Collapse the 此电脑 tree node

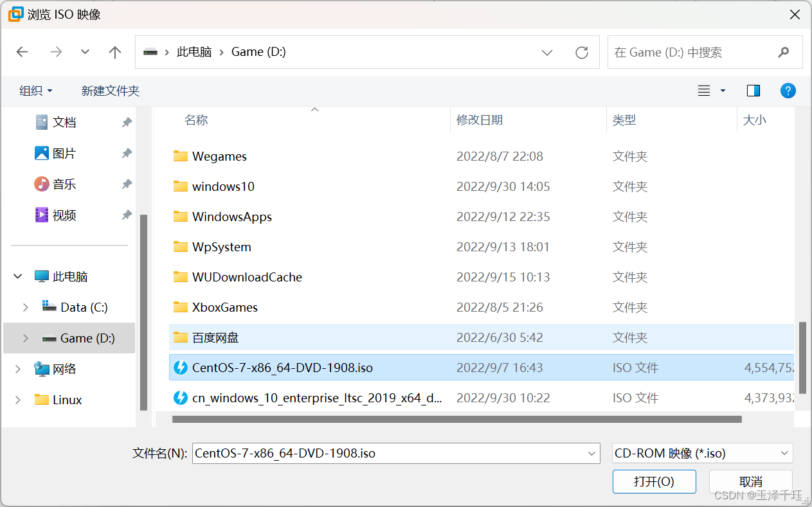[x=17, y=276]
